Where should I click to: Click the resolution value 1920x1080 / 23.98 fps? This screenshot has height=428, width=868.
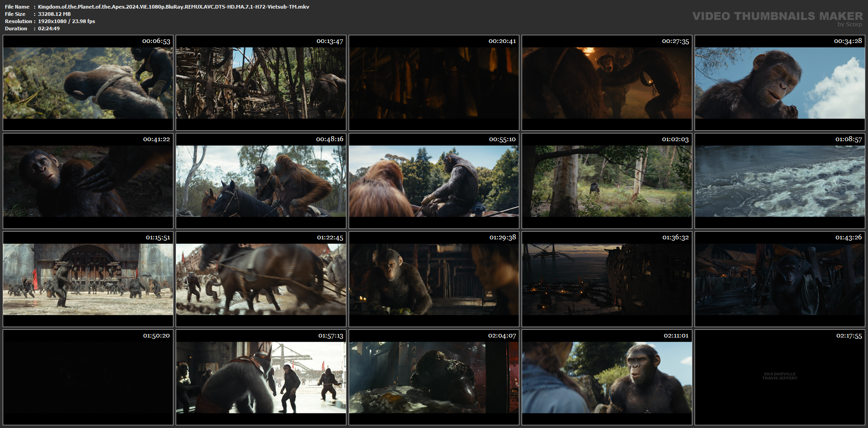click(67, 21)
